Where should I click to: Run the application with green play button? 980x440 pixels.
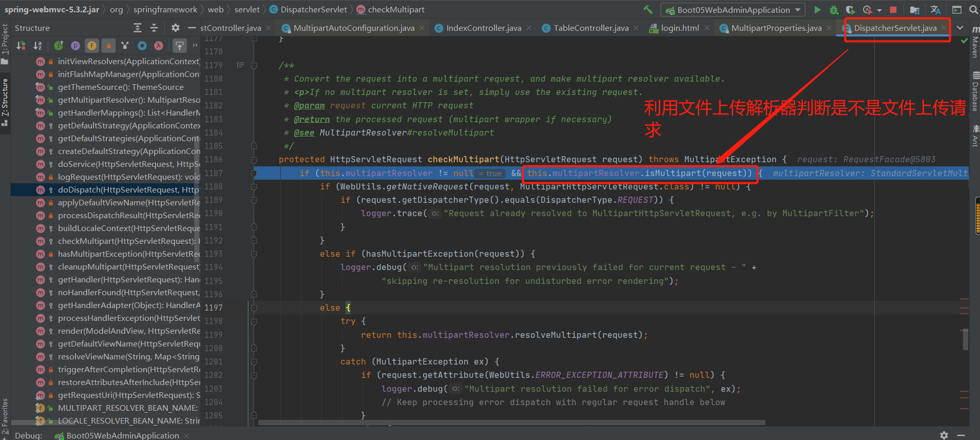pyautogui.click(x=817, y=10)
